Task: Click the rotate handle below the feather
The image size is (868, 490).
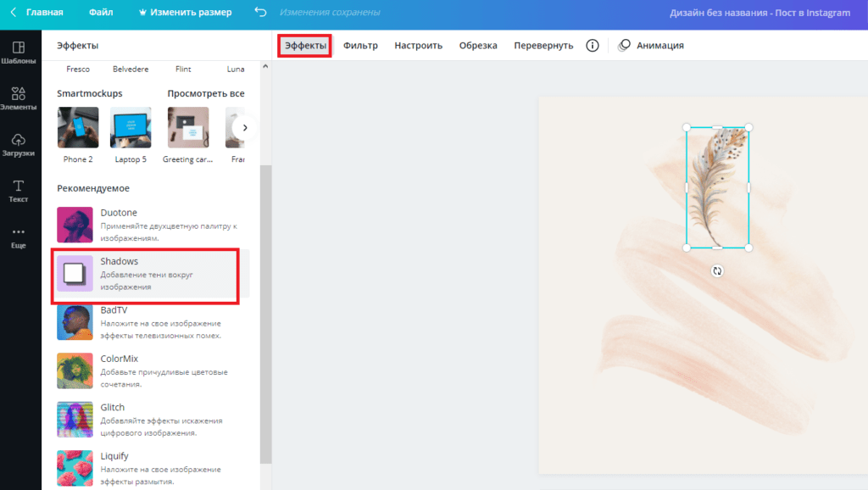Action: click(x=717, y=271)
